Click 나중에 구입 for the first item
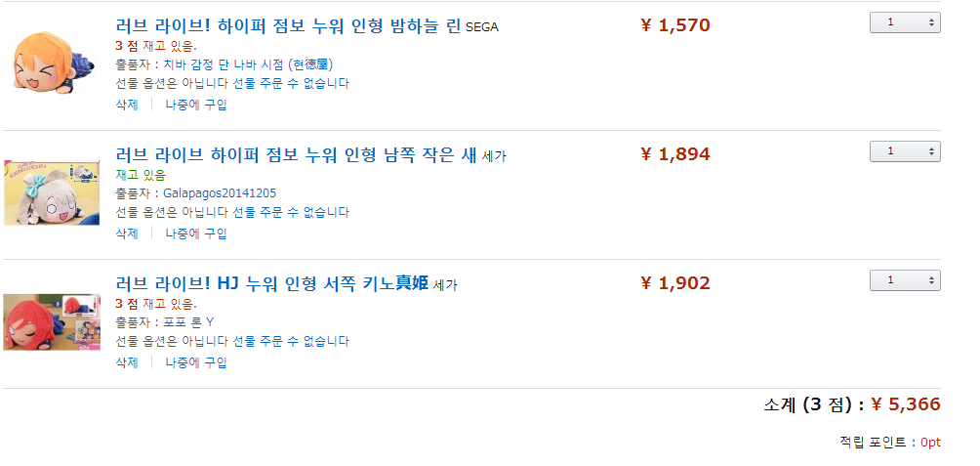 tap(195, 105)
